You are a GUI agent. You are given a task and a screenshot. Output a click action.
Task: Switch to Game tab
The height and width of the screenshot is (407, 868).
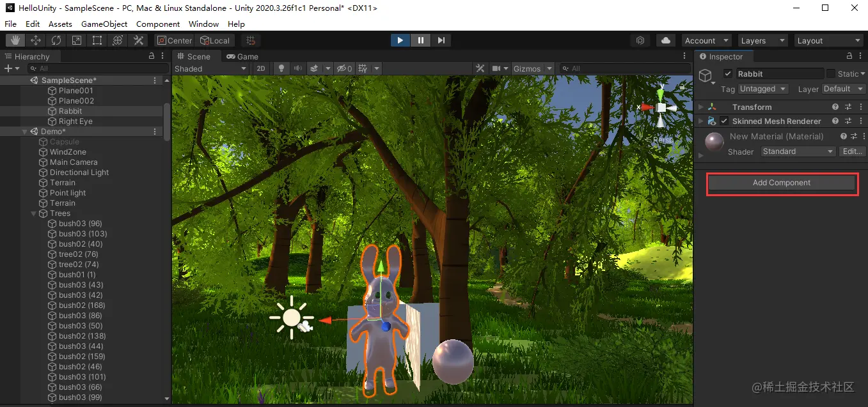click(242, 56)
